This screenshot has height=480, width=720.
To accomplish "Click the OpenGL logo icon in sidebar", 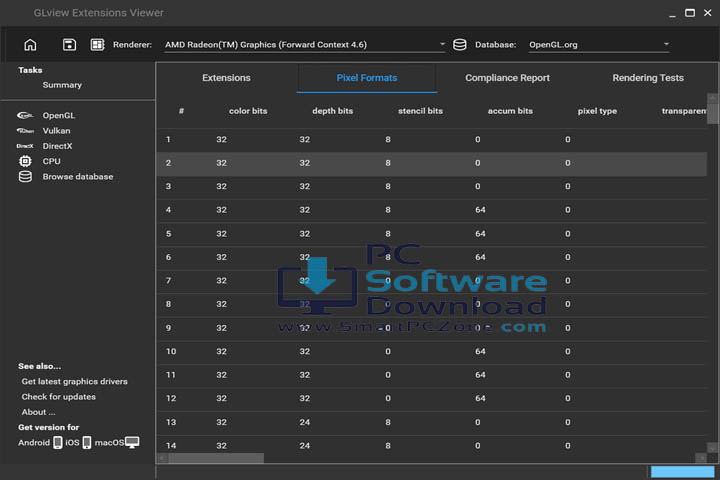I will coord(25,115).
